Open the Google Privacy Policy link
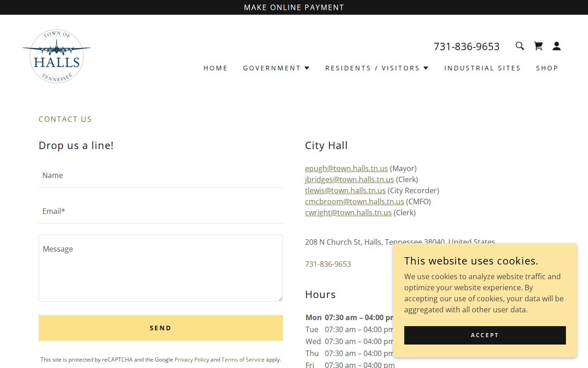The image size is (588, 368). point(192,360)
